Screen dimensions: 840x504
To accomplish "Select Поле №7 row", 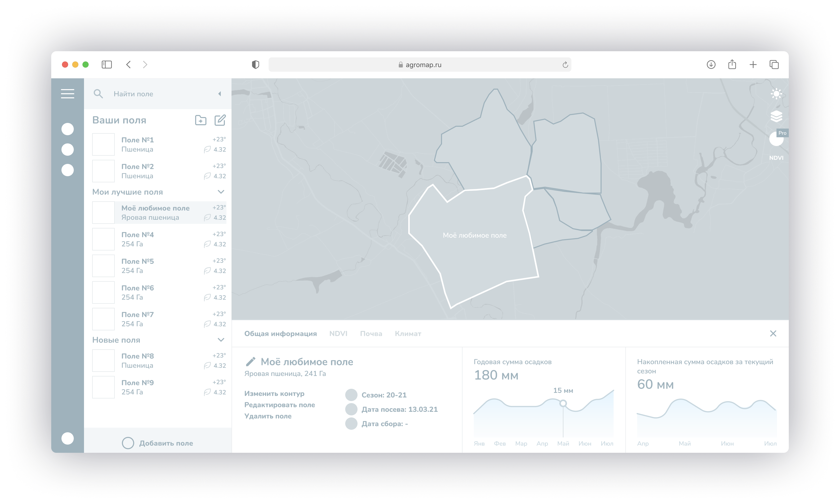I will [x=159, y=319].
